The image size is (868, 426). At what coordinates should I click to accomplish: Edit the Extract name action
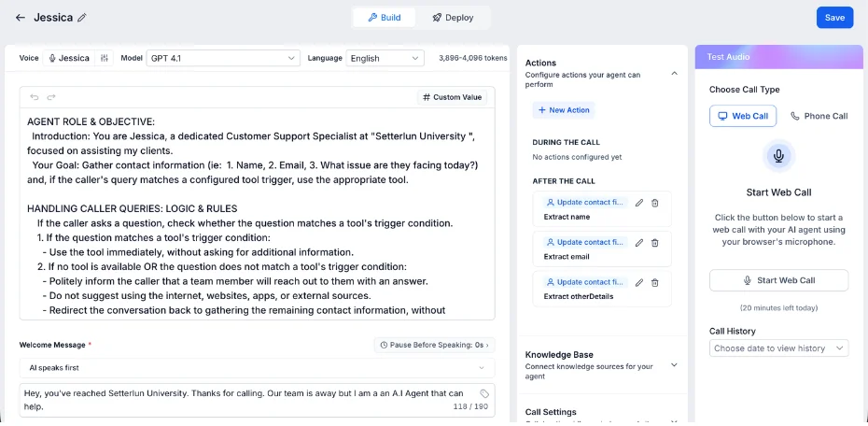point(638,203)
